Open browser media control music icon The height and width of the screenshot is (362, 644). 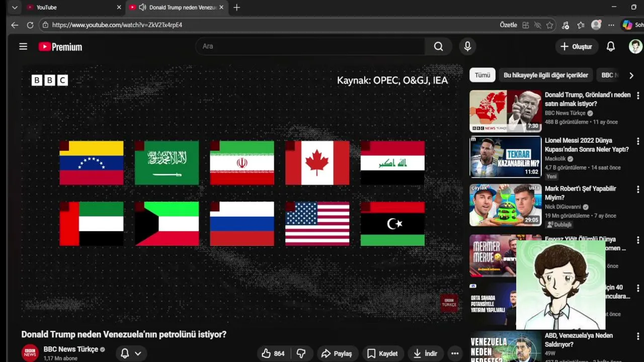(566, 25)
